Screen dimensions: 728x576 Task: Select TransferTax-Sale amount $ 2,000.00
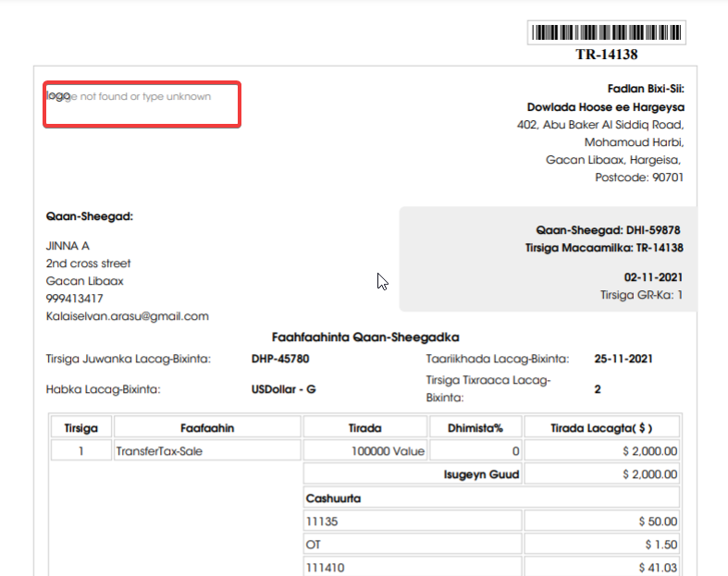point(601,451)
